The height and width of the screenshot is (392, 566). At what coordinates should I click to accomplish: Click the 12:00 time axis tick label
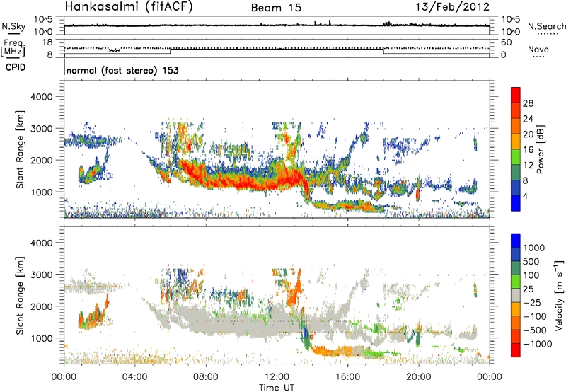coord(277,377)
